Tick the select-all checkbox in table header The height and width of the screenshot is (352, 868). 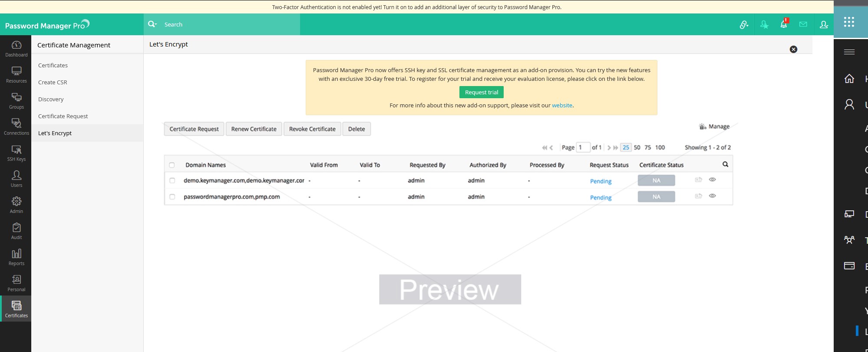[x=172, y=165]
